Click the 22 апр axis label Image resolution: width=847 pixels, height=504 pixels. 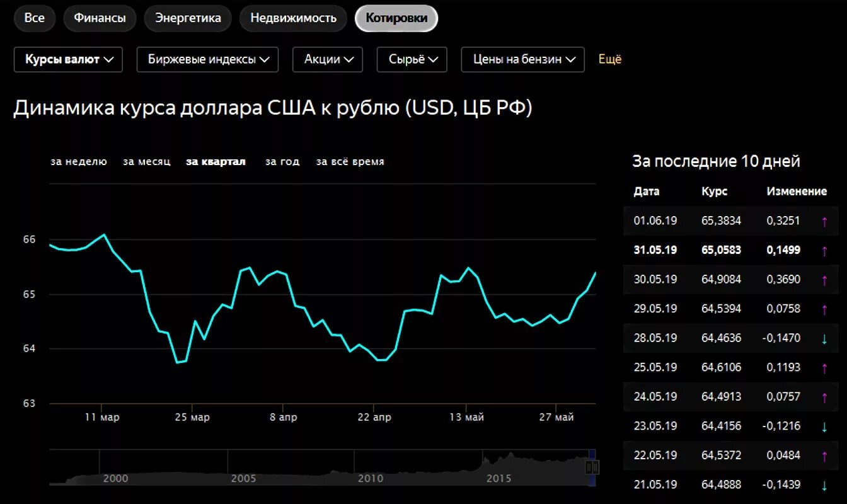(x=374, y=418)
